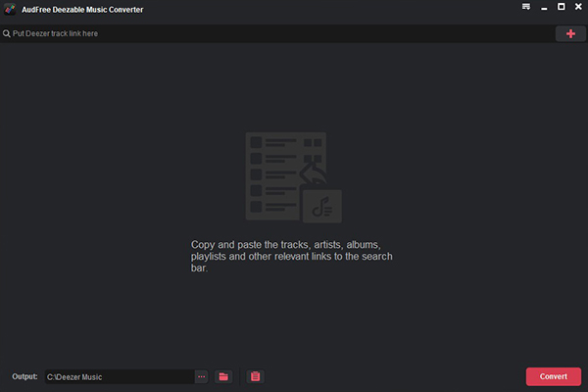Close the AudFree Deezable Music Converter

pos(578,7)
